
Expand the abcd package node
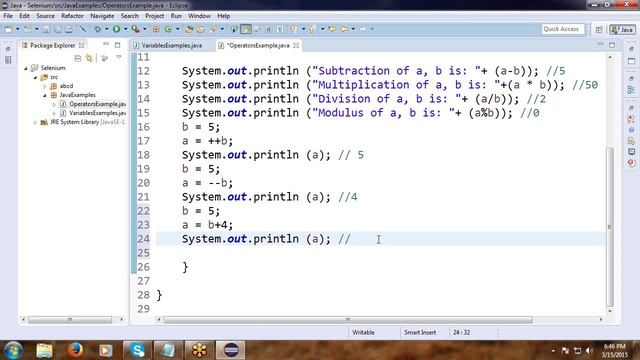coord(44,86)
